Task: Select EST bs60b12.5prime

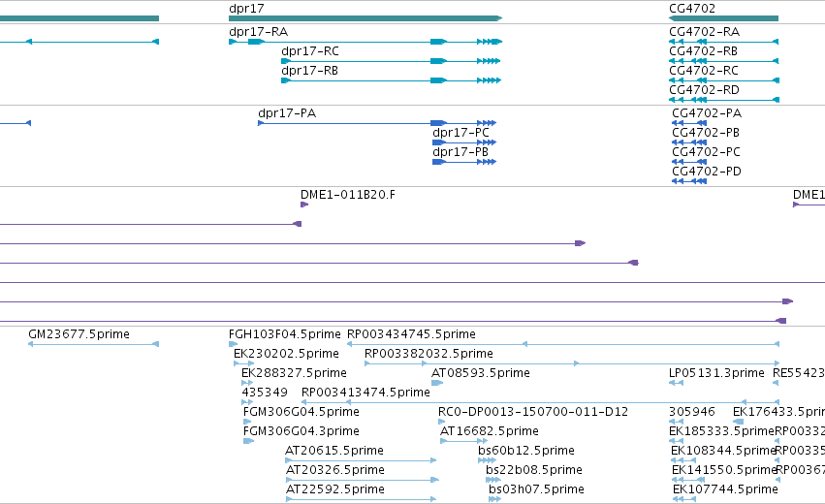Action: click(x=526, y=451)
